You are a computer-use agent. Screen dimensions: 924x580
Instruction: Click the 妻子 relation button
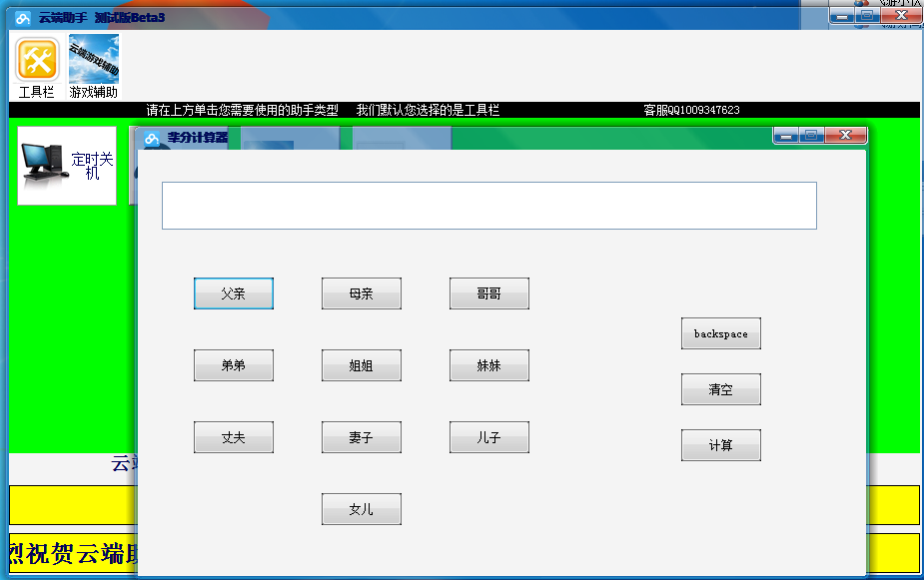362,437
